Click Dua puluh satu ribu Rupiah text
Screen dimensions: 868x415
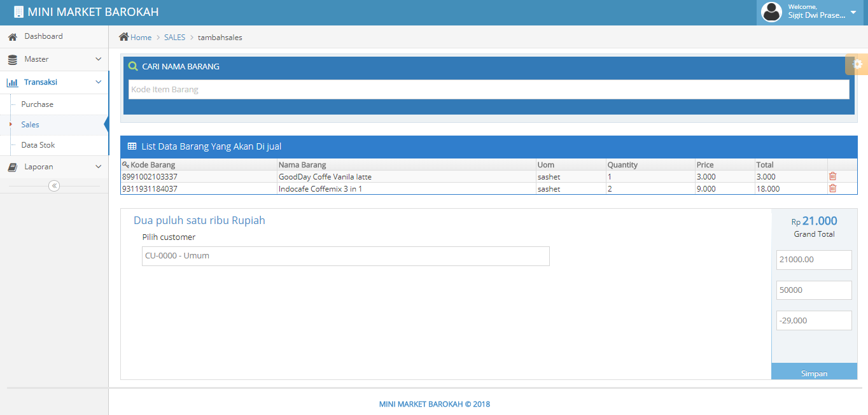(x=199, y=220)
